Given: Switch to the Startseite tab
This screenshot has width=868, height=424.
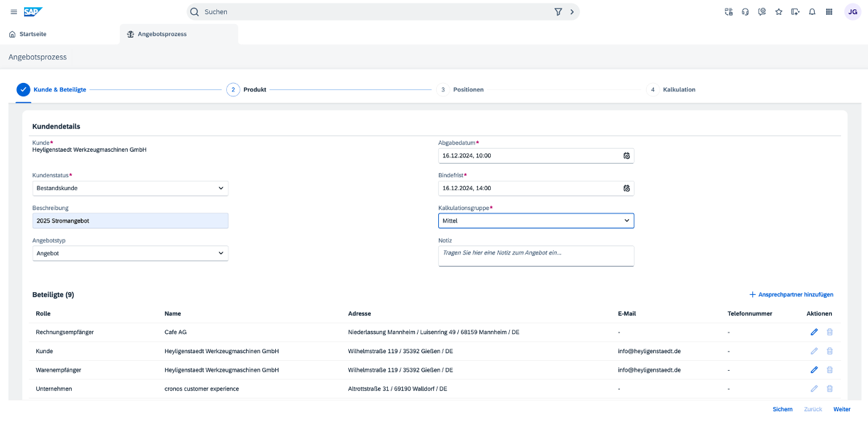Looking at the screenshot, I should [x=28, y=34].
